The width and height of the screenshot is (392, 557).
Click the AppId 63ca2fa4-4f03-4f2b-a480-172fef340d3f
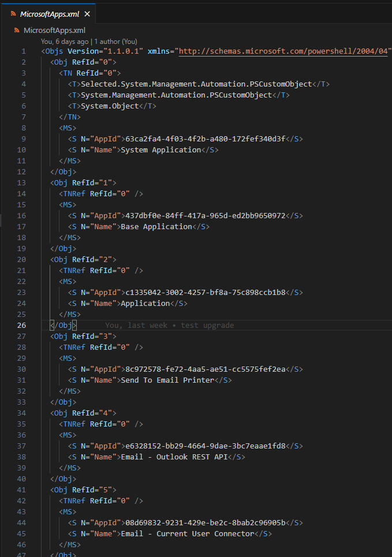(206, 139)
